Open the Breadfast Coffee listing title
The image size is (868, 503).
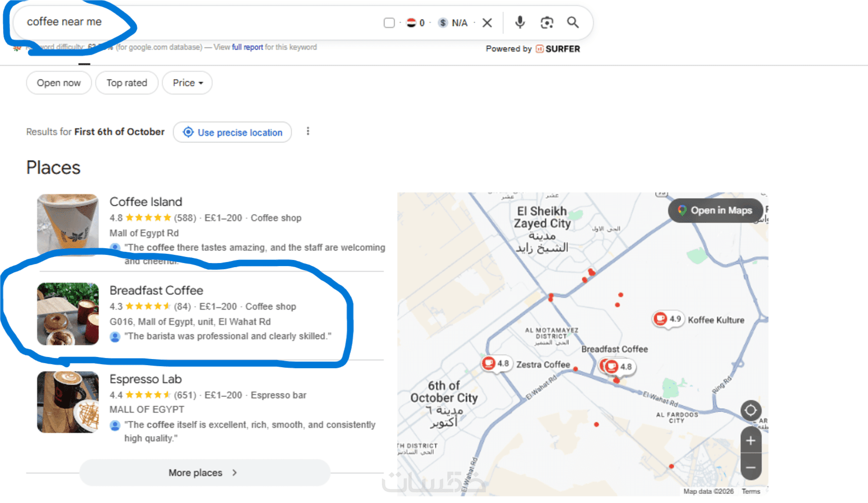pyautogui.click(x=156, y=291)
